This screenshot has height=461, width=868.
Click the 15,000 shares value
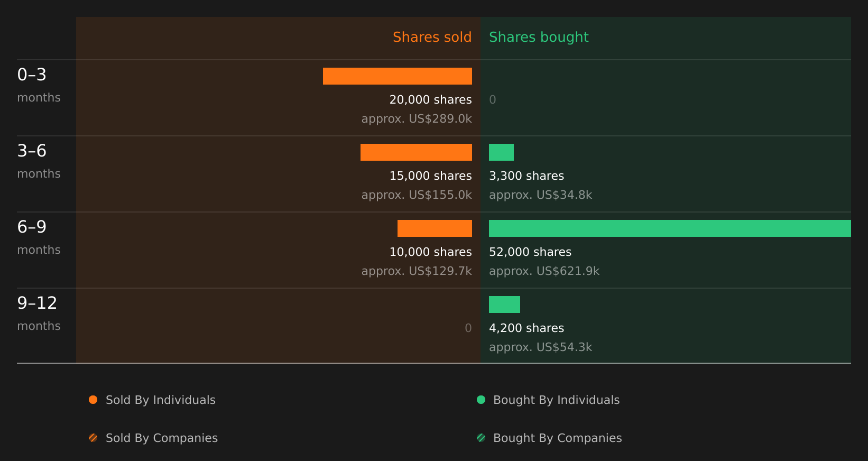click(430, 176)
